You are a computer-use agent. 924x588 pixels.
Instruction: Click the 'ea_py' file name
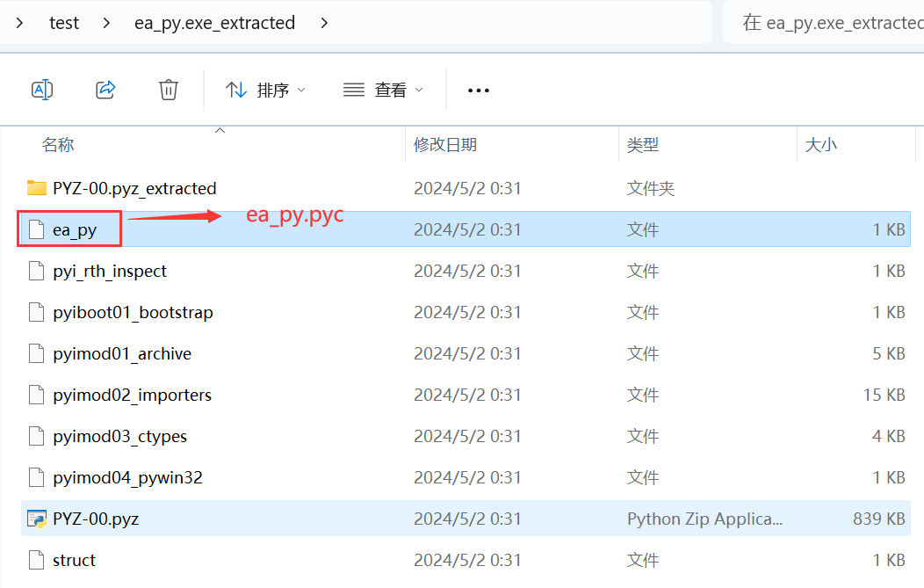[75, 230]
